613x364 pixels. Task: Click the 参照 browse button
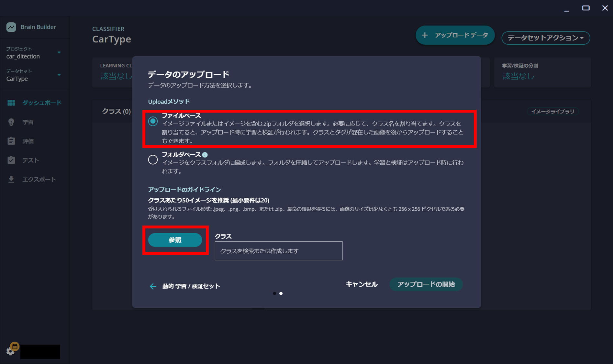175,240
